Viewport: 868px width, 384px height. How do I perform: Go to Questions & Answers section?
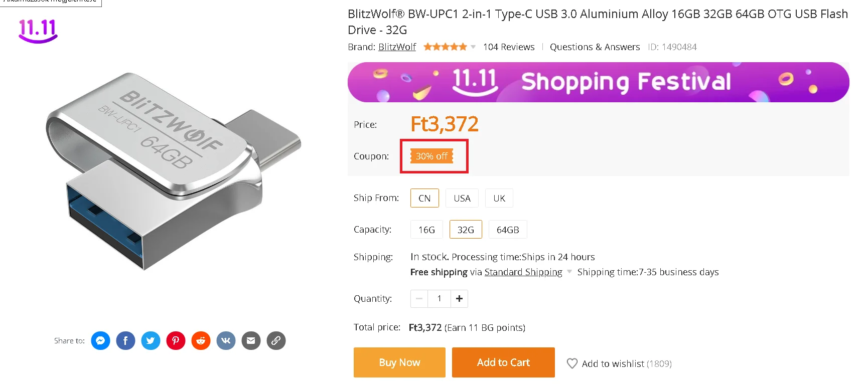(x=595, y=47)
